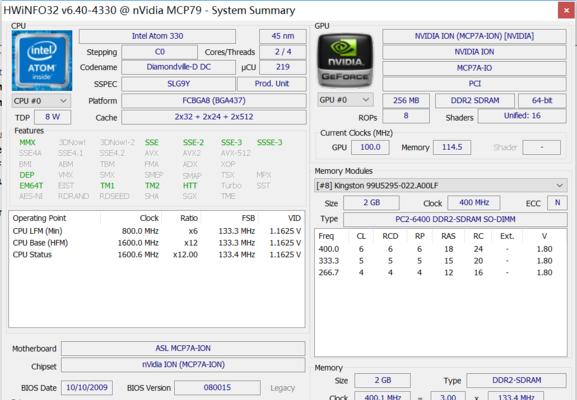The width and height of the screenshot is (577, 400).
Task: Click the 256 MB video memory field
Action: [x=406, y=100]
